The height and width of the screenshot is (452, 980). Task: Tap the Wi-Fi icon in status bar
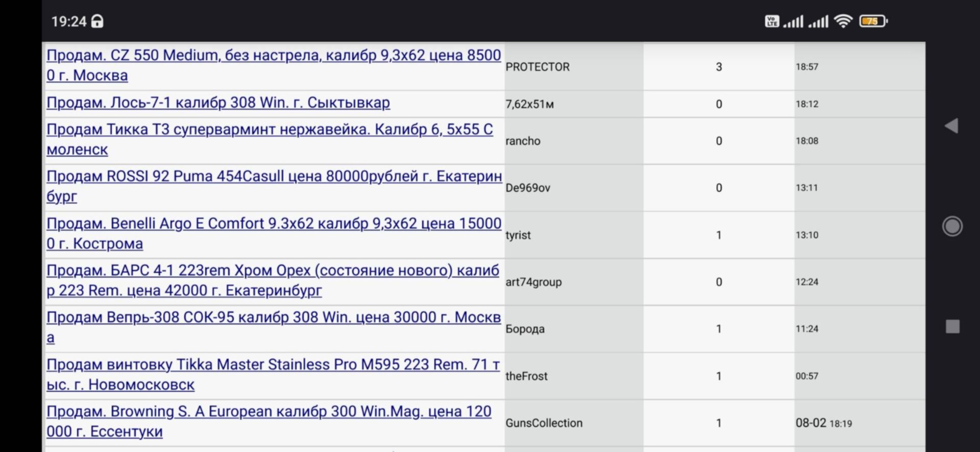coord(843,21)
